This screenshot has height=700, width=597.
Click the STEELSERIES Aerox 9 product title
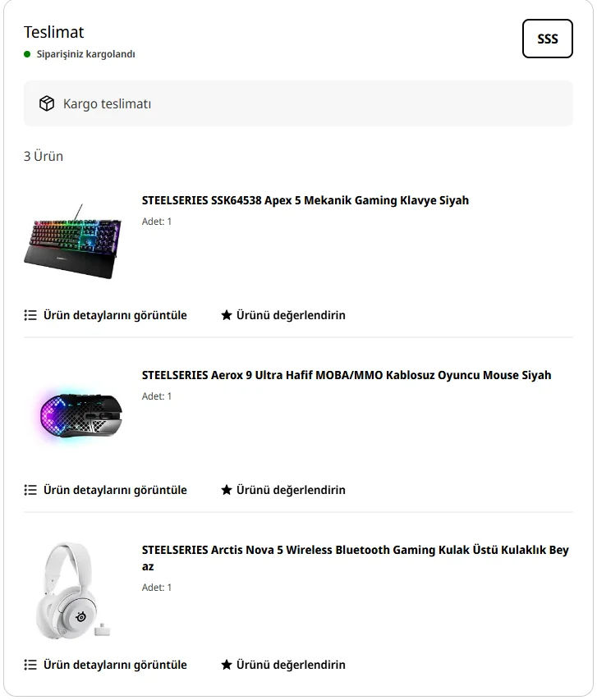click(346, 375)
